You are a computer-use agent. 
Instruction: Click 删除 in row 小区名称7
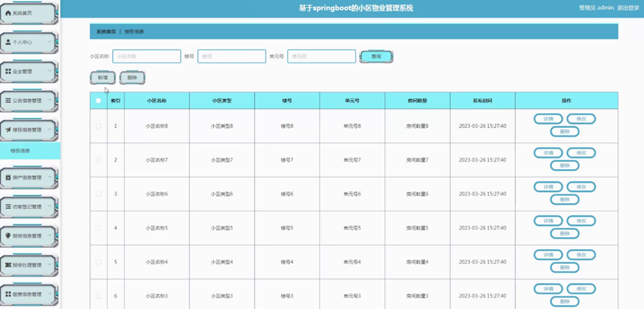coord(564,165)
